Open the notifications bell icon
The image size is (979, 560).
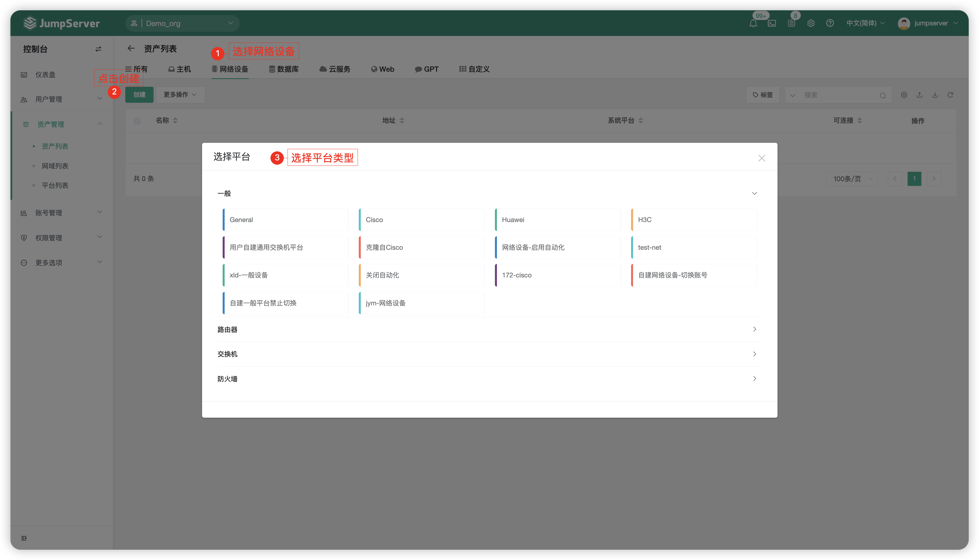click(x=753, y=23)
